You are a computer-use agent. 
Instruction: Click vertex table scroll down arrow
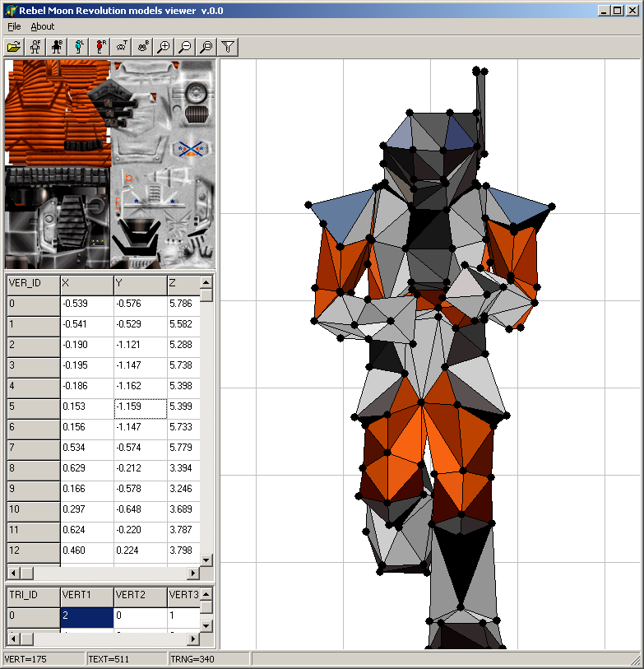(x=206, y=560)
